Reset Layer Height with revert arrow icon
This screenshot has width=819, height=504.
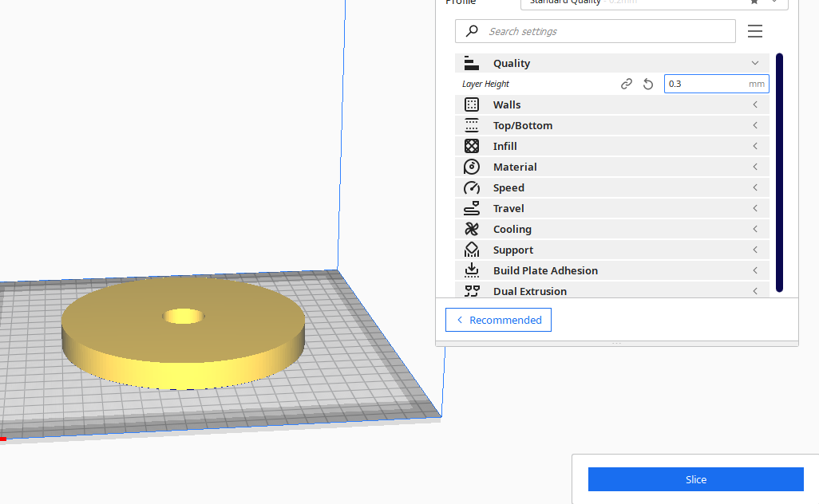(x=647, y=84)
